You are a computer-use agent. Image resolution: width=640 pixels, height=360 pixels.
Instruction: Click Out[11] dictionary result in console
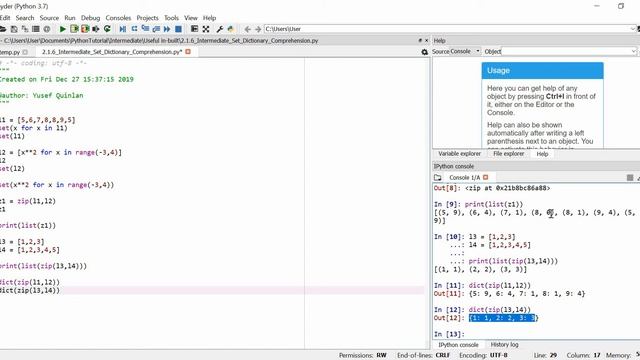527,293
